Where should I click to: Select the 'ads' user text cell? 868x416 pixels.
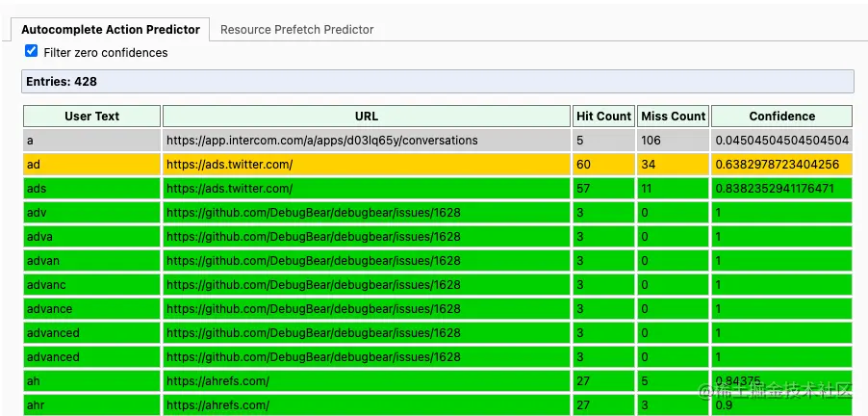pos(91,189)
